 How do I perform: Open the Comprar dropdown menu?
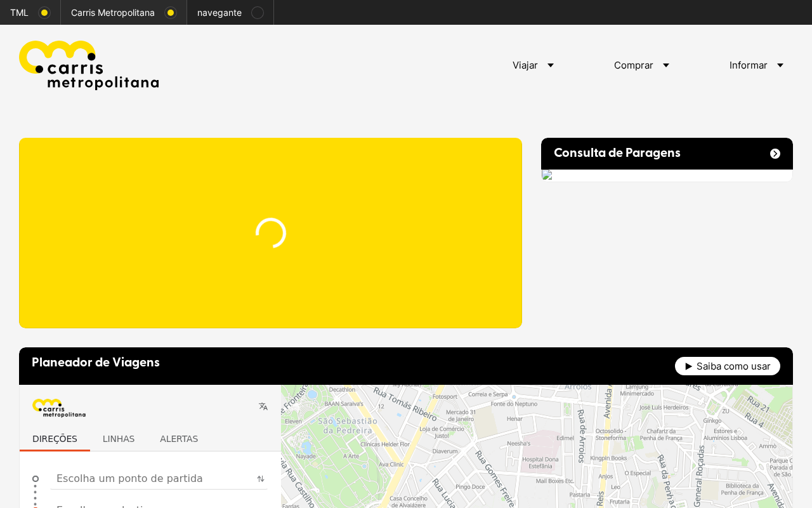[642, 65]
